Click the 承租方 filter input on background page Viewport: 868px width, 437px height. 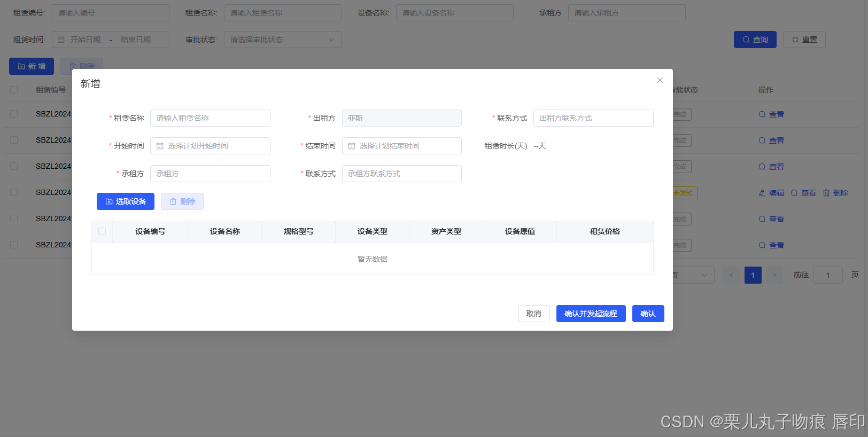pos(627,13)
